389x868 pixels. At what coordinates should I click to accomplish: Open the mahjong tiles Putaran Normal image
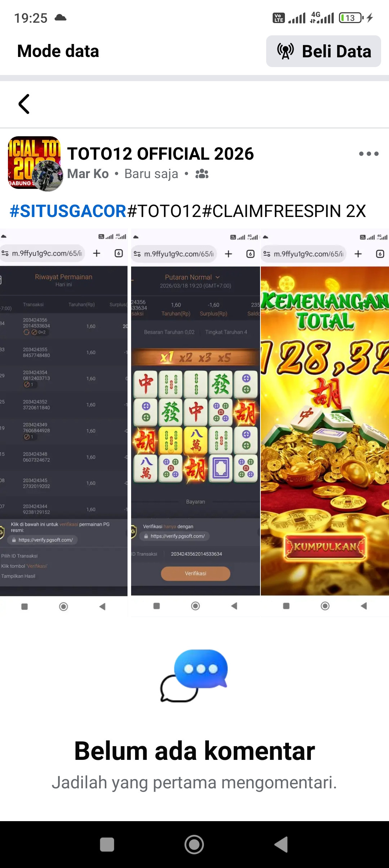pyautogui.click(x=195, y=422)
